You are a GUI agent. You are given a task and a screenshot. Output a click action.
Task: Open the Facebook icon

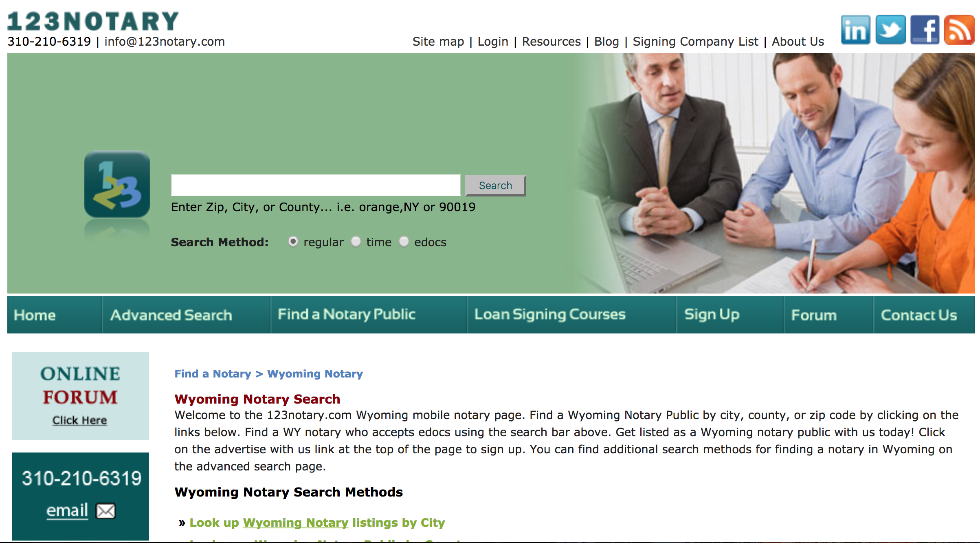coord(925,30)
